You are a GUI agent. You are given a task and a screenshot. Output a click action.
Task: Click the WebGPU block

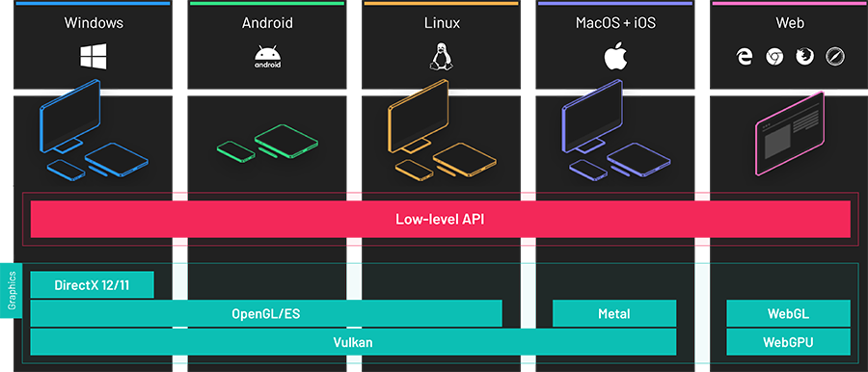point(788,341)
